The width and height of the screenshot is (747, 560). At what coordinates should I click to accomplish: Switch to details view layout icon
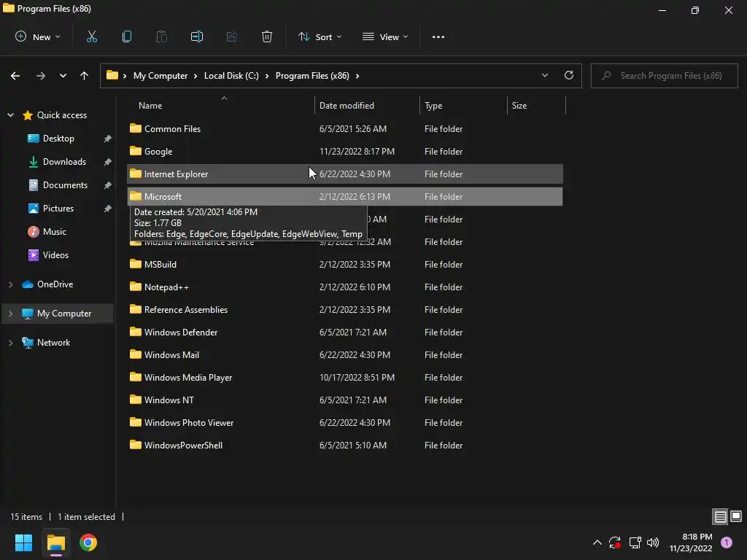[720, 516]
